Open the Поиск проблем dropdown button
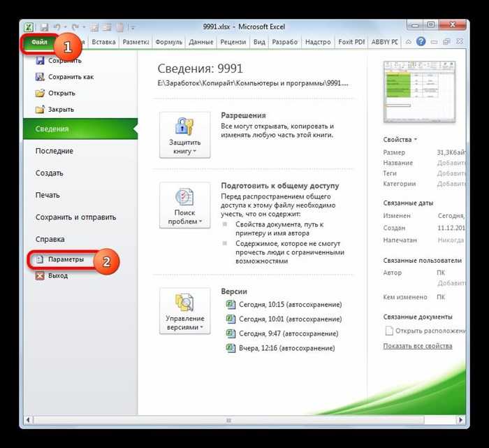489x448 pixels. coord(185,205)
